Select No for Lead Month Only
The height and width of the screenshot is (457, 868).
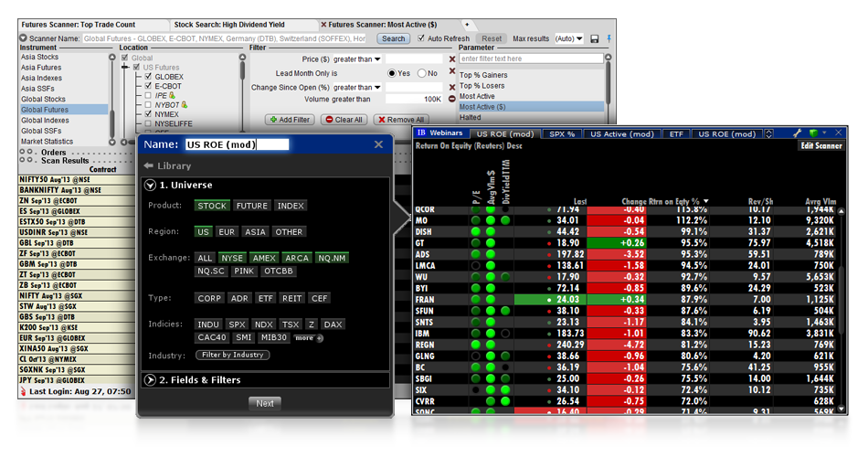[x=422, y=73]
